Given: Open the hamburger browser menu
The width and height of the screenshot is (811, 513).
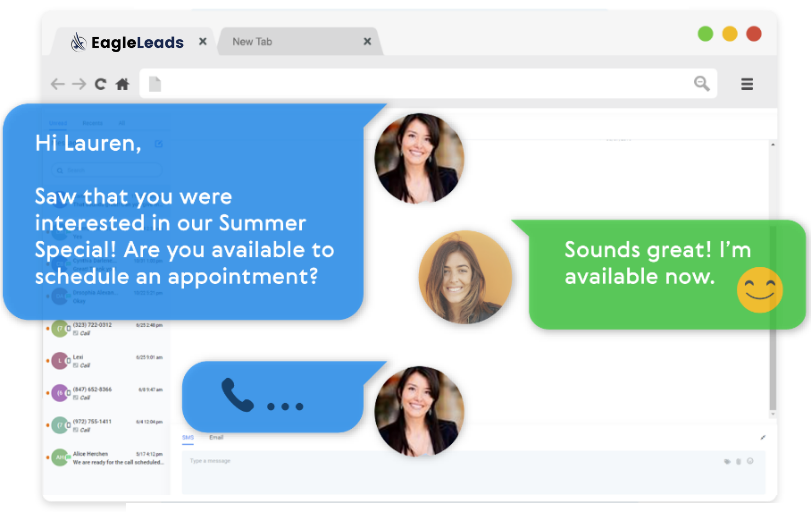Looking at the screenshot, I should click(x=747, y=84).
